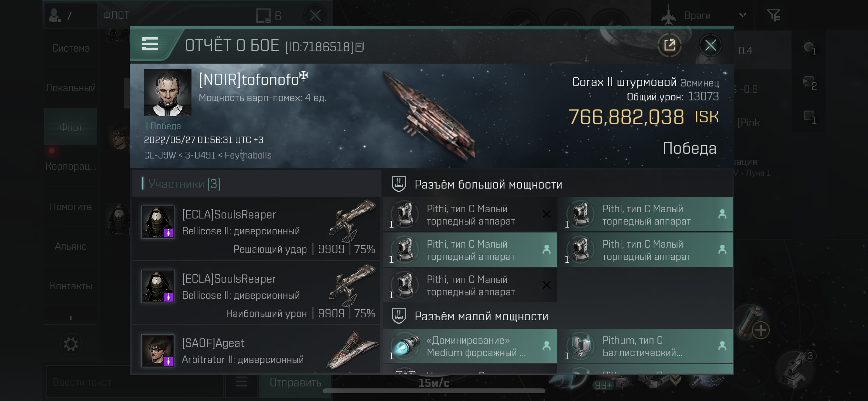The height and width of the screenshot is (401, 868).
Task: Open the battle report hamburger menu
Action: point(150,44)
